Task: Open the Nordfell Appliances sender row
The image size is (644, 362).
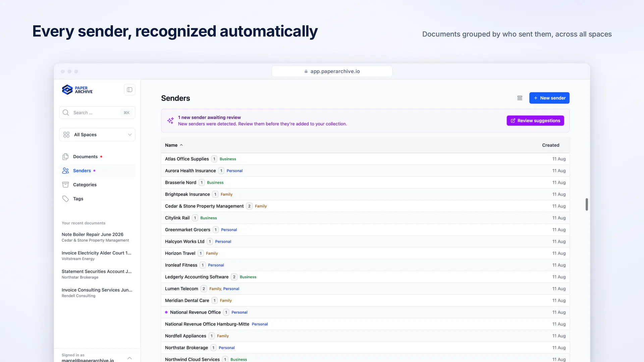Action: click(x=365, y=336)
